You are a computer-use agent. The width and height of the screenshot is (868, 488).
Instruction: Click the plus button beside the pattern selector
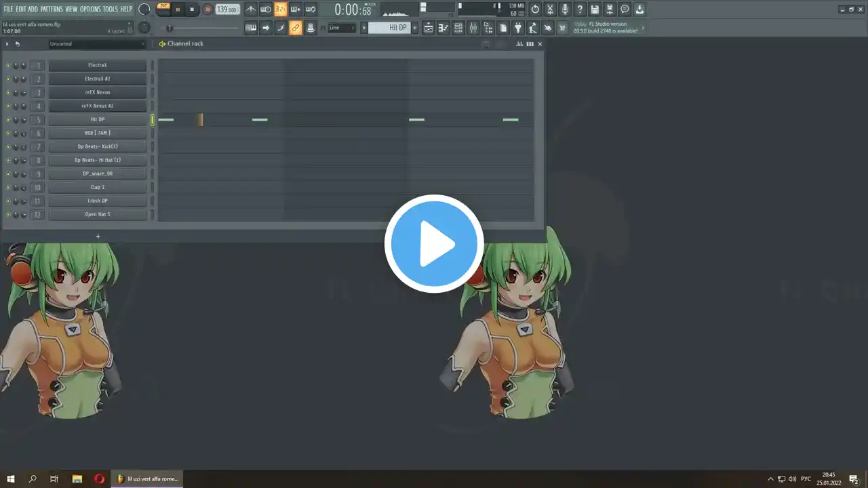415,28
